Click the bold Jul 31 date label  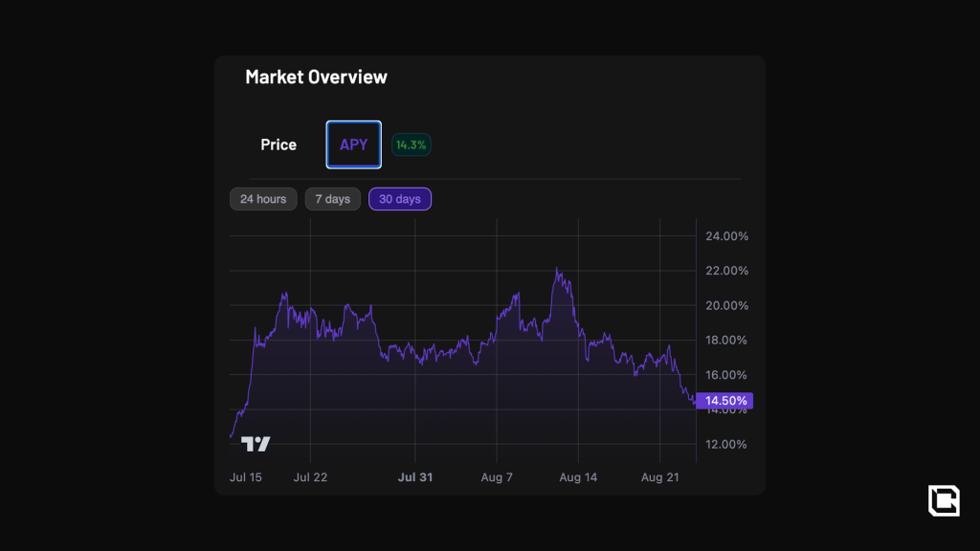[x=415, y=476]
